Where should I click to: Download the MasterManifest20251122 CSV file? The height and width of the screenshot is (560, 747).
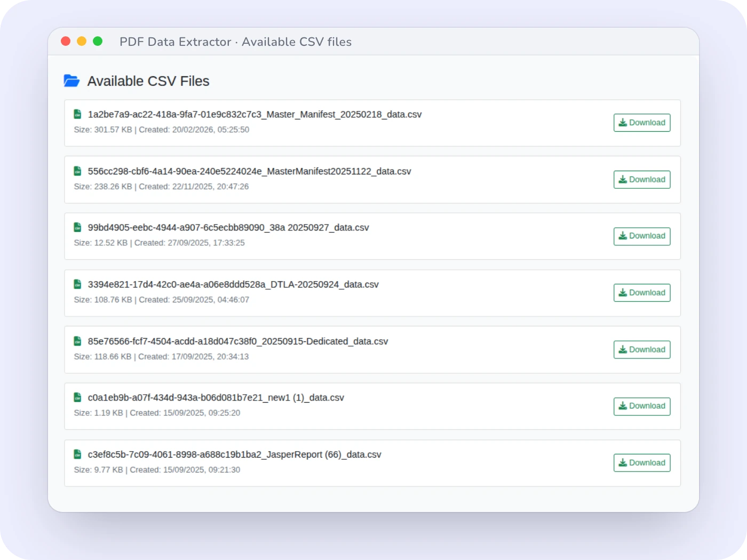pyautogui.click(x=642, y=180)
